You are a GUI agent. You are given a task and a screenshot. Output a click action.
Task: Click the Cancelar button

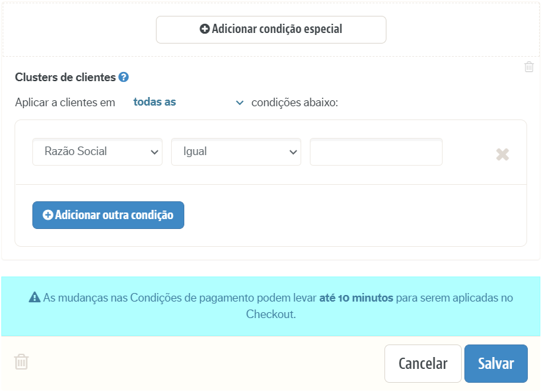click(x=423, y=363)
